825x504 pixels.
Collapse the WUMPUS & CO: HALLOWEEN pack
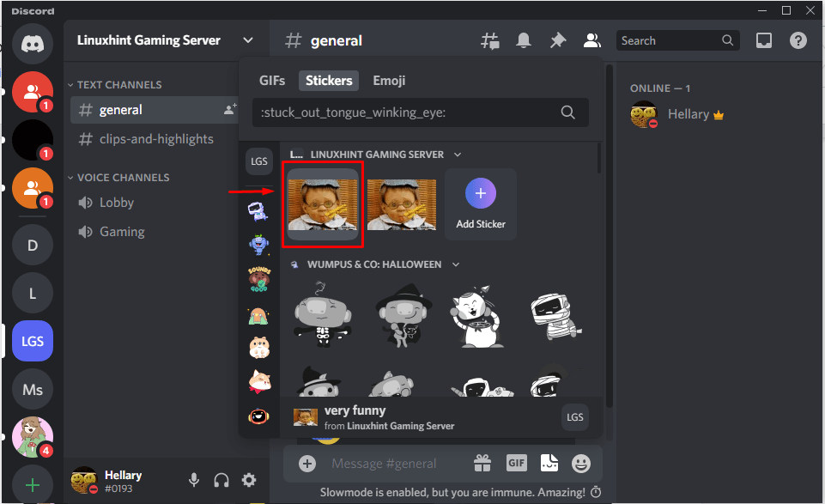(x=458, y=264)
